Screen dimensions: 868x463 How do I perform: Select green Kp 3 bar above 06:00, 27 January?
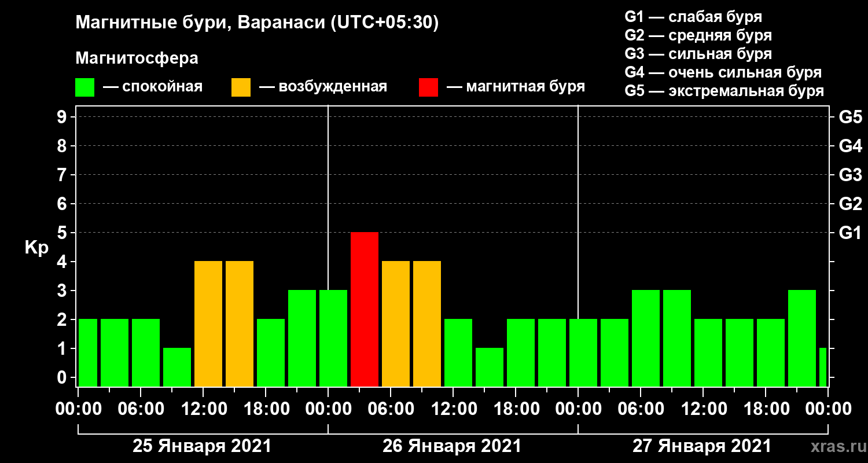[646, 338]
